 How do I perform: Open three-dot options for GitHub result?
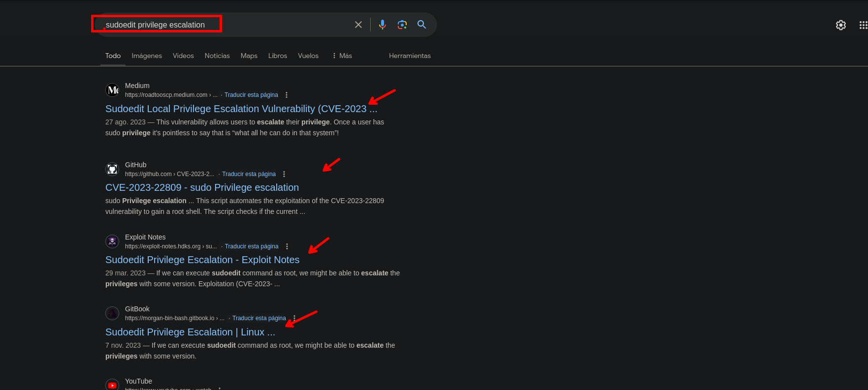pyautogui.click(x=284, y=174)
